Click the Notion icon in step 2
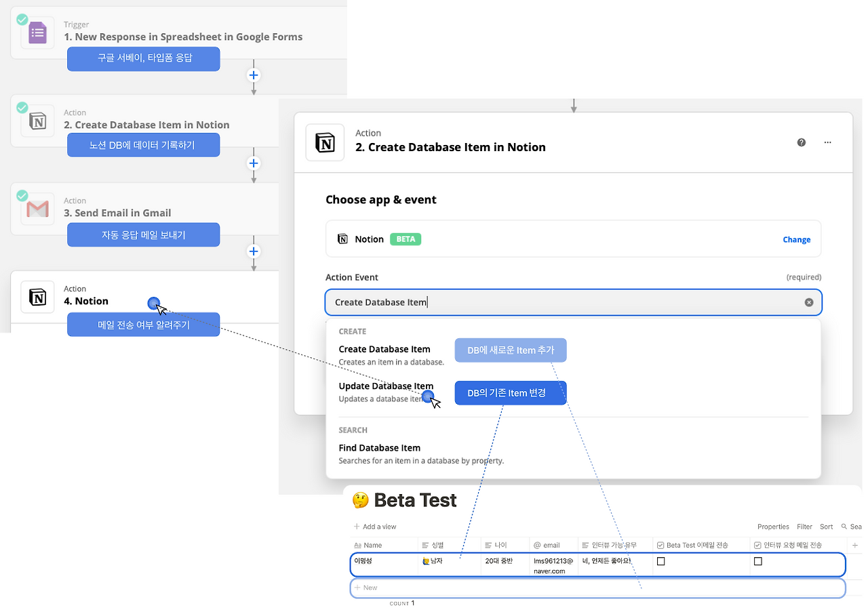Viewport: 868px width, 612px height. (37, 121)
